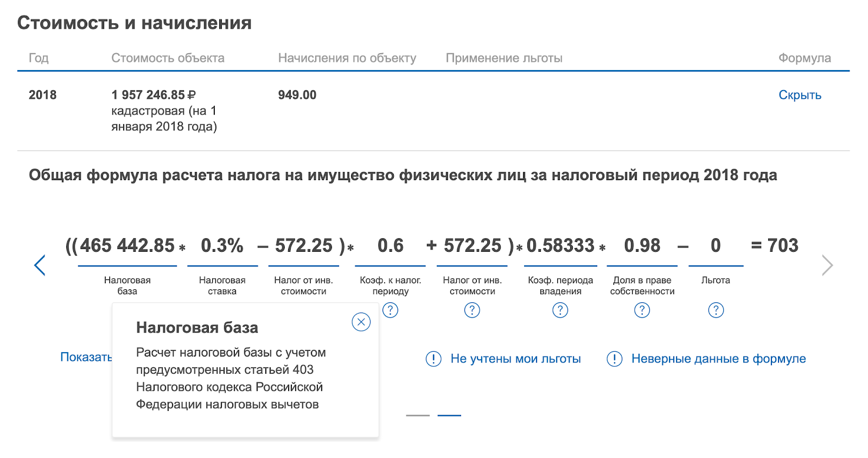Click the Применение льготы column header
This screenshot has width=868, height=458.
tap(504, 58)
